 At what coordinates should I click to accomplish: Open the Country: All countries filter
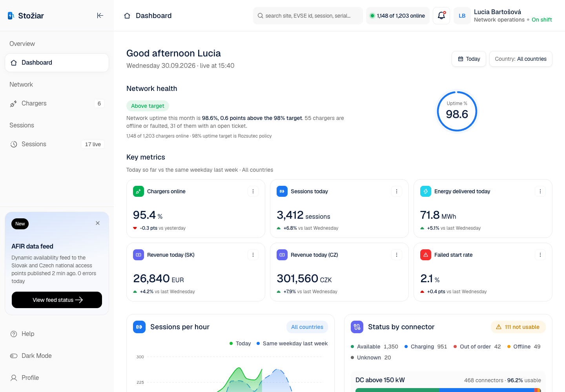click(x=521, y=59)
